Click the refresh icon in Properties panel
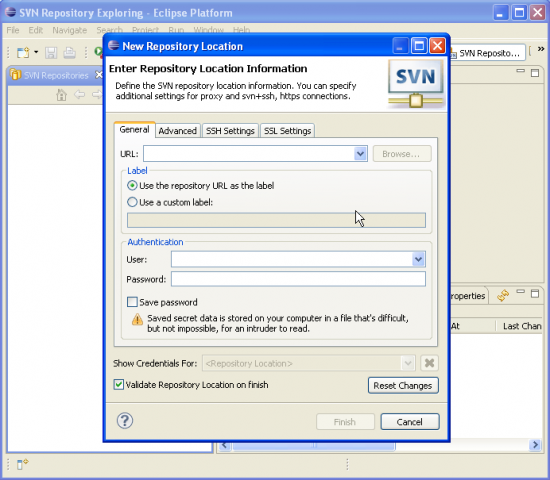This screenshot has width=550, height=480. point(503,295)
